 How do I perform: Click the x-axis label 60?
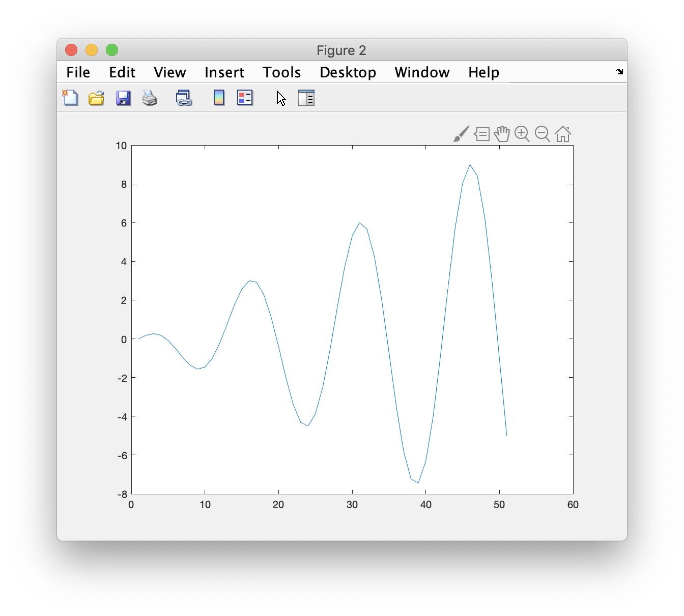pyautogui.click(x=573, y=505)
